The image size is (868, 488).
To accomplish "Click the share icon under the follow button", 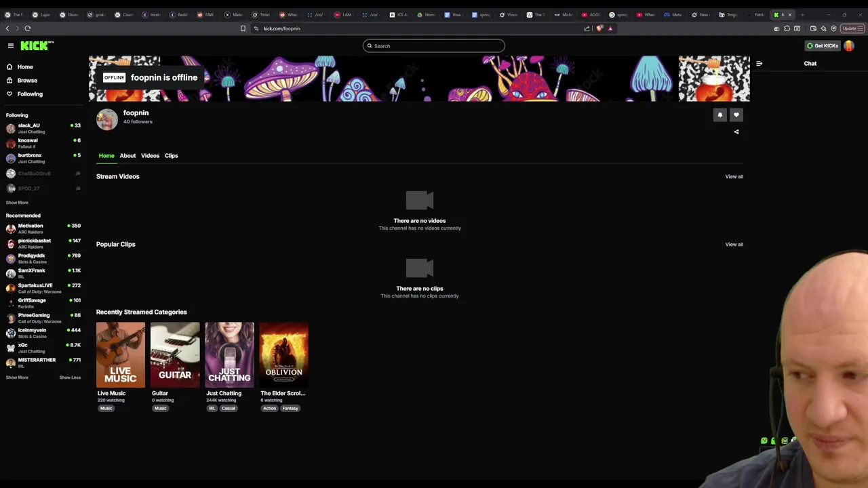I will (736, 132).
